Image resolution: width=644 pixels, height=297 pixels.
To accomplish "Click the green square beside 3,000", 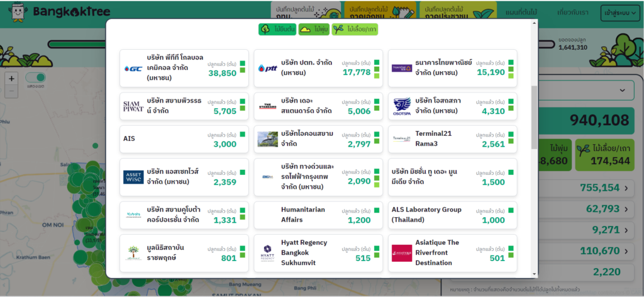I will 242,134.
